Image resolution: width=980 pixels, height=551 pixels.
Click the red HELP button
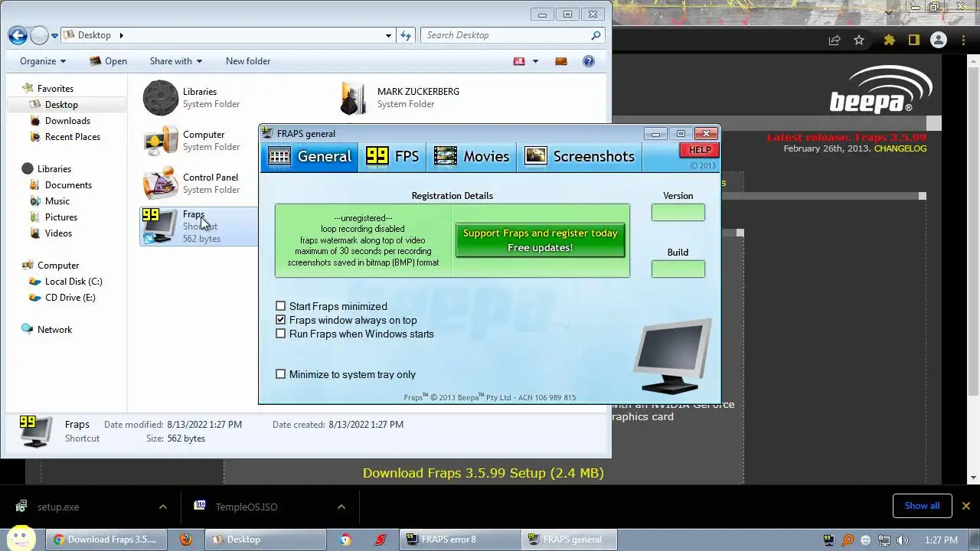coord(699,150)
